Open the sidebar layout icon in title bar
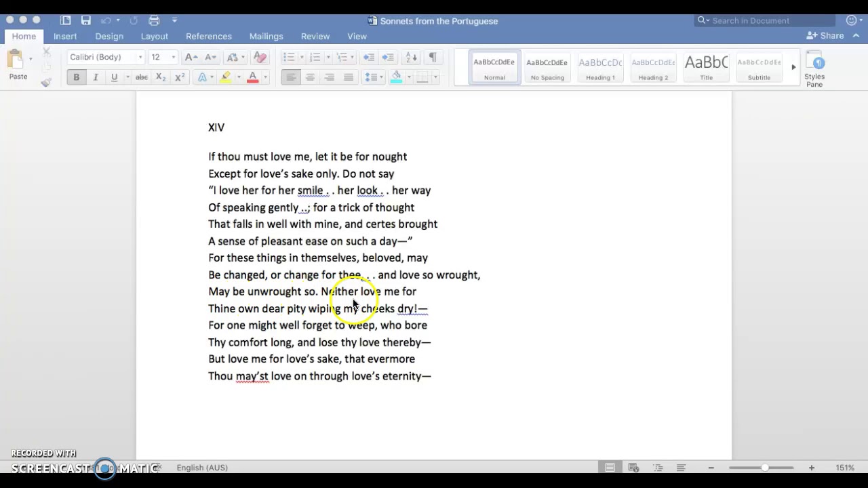 tap(65, 20)
